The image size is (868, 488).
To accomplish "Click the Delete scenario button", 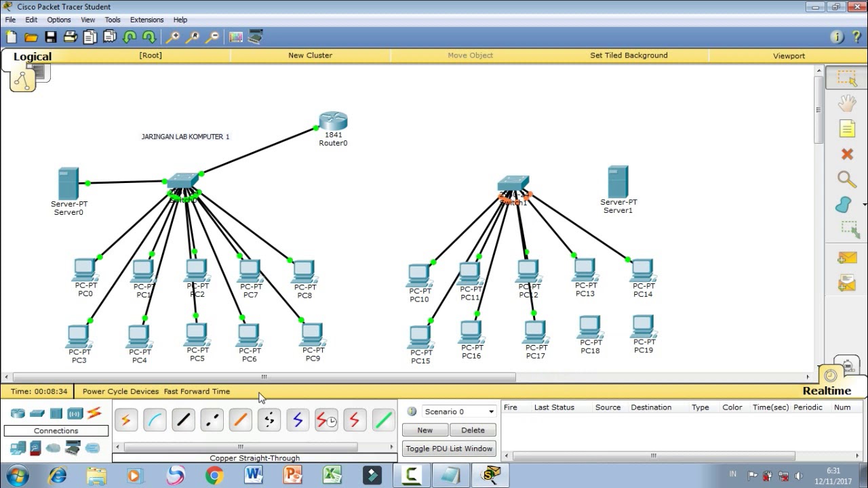I will click(473, 430).
